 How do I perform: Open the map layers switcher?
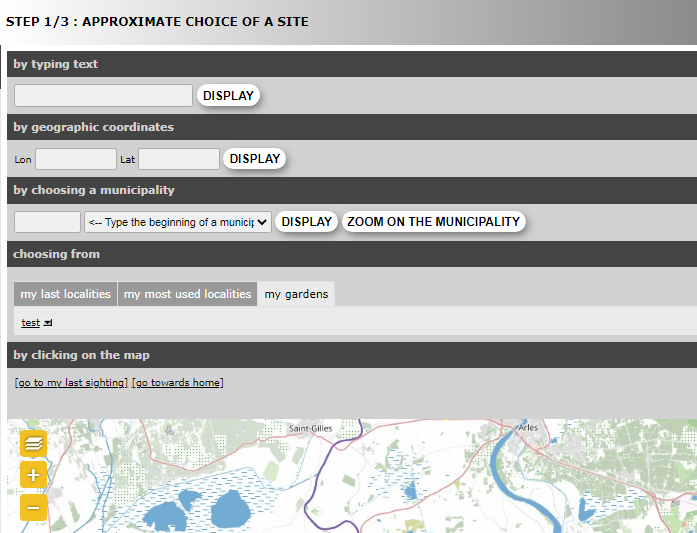[33, 441]
